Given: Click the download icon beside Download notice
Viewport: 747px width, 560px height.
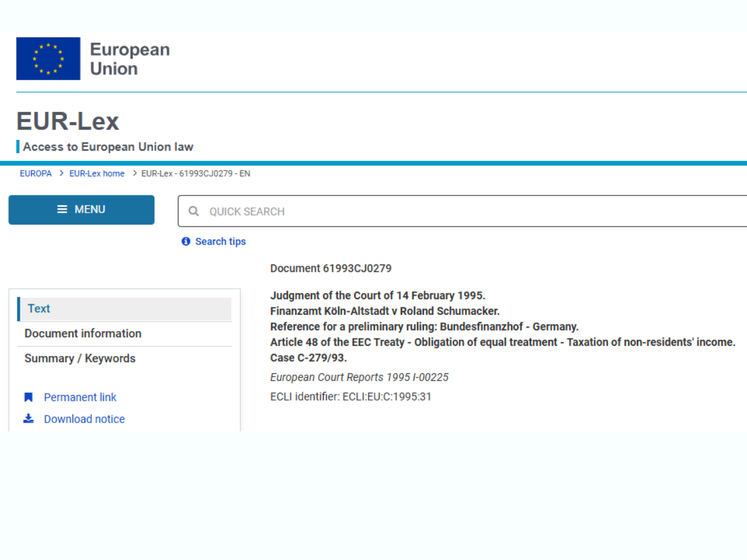Looking at the screenshot, I should click(x=28, y=419).
